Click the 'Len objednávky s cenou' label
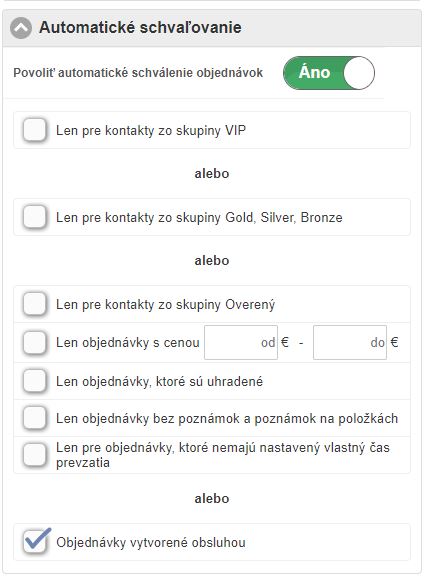Screen dimensions: 425x581 coord(128,343)
